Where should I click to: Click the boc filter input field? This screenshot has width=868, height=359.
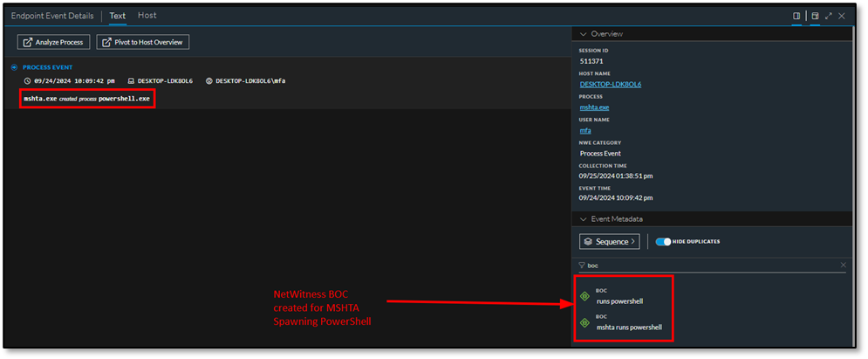pyautogui.click(x=711, y=266)
